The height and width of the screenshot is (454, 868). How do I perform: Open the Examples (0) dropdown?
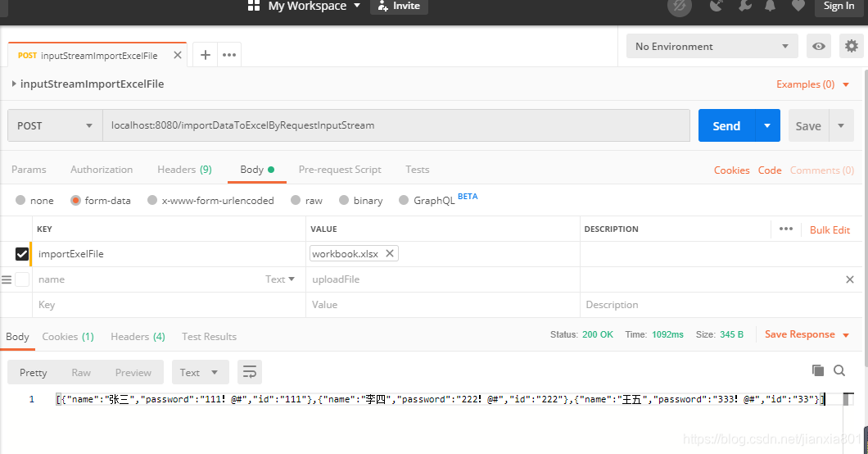812,84
